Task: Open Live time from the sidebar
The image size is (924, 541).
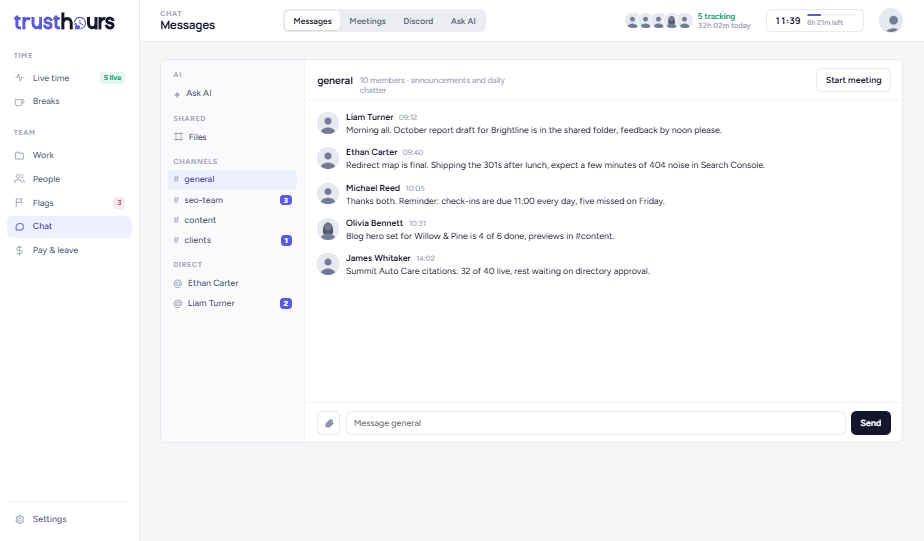Action: coord(70,78)
